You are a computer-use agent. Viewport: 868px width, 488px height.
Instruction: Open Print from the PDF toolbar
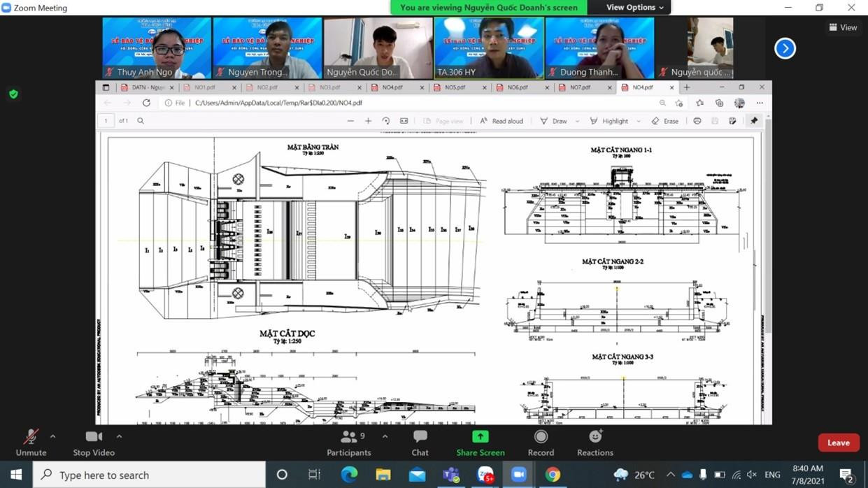coord(697,120)
